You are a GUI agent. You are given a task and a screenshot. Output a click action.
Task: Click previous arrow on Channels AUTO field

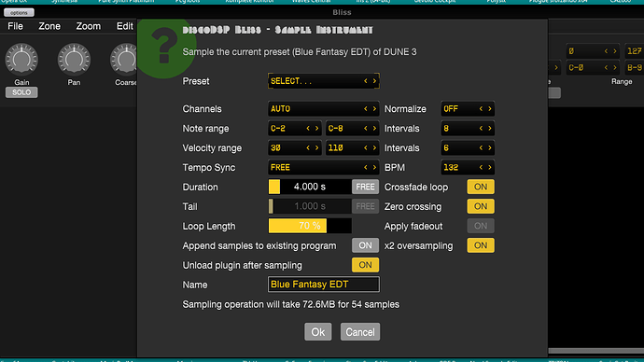click(x=366, y=109)
